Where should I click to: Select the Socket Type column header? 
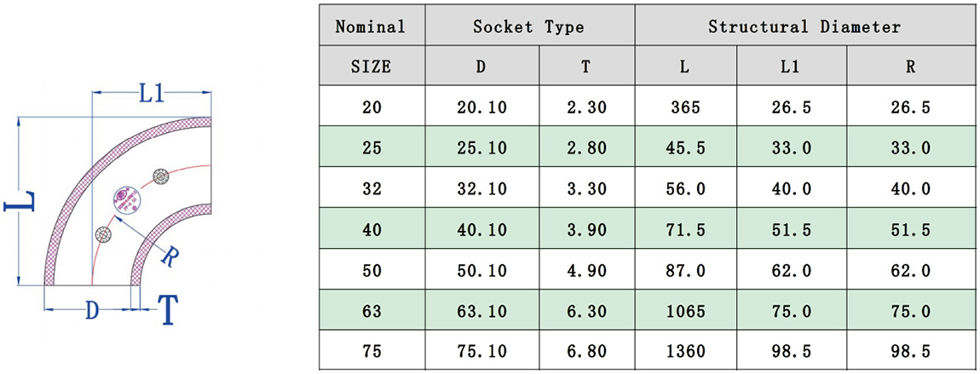tap(528, 26)
